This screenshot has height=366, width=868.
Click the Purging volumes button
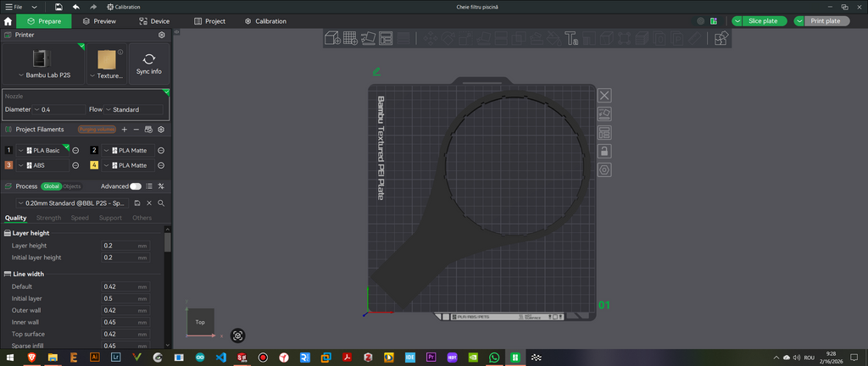click(97, 130)
